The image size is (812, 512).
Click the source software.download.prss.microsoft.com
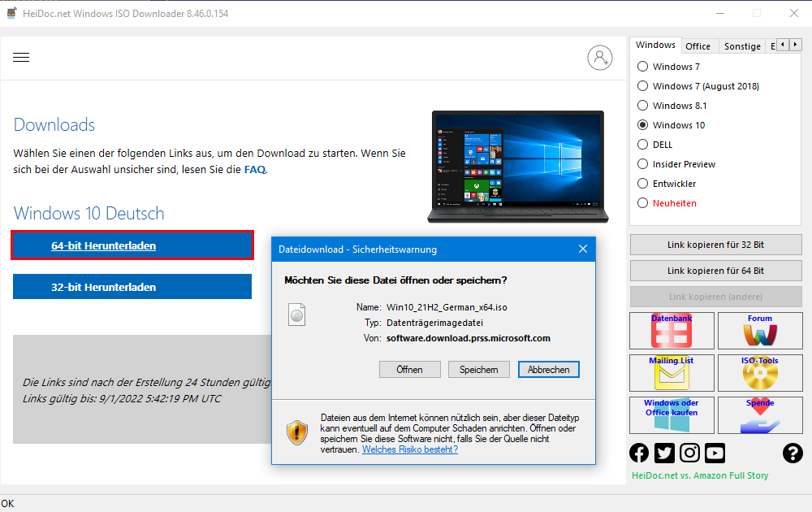pos(469,338)
